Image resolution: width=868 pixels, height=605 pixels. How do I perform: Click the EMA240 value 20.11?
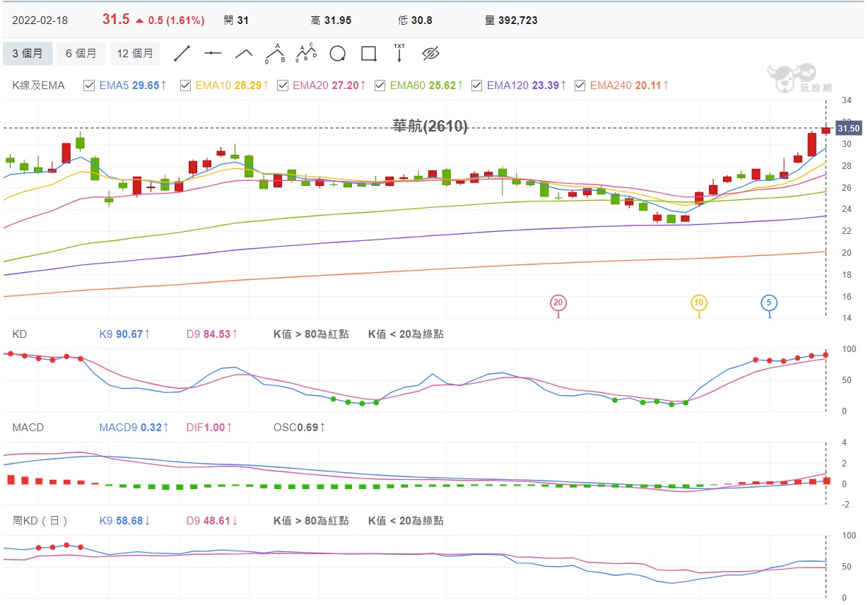(x=647, y=86)
